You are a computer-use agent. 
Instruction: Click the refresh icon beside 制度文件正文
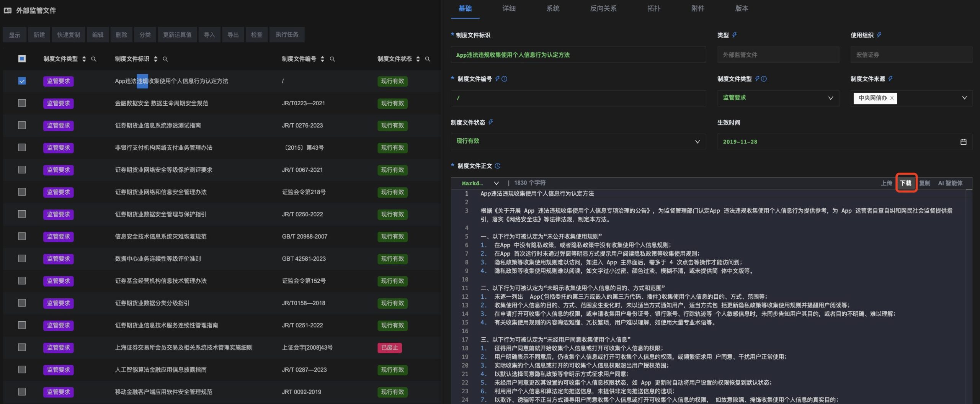click(x=498, y=166)
